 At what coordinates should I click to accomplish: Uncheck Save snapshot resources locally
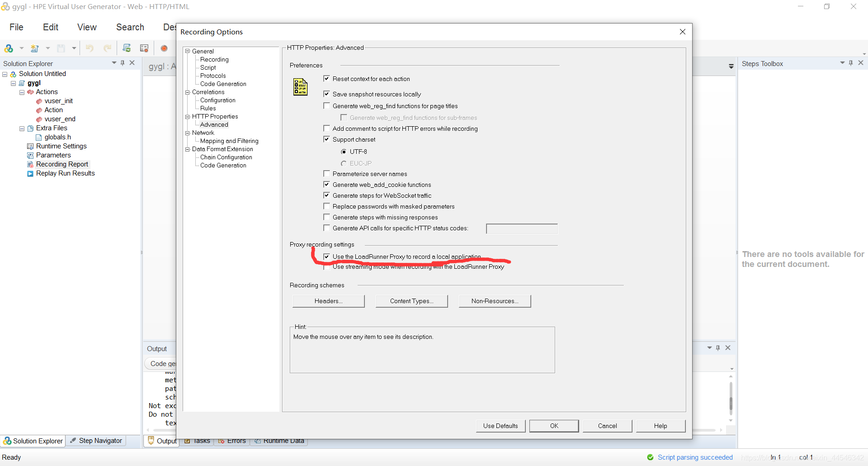326,94
